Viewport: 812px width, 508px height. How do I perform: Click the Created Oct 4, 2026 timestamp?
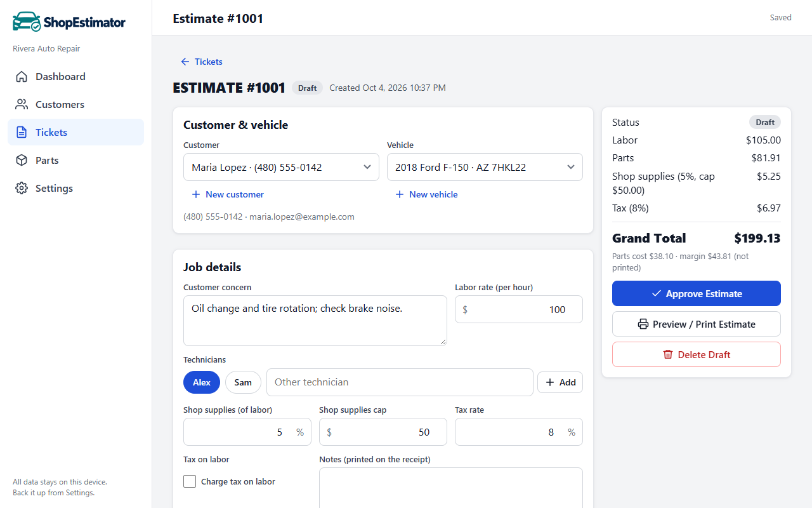coord(388,88)
